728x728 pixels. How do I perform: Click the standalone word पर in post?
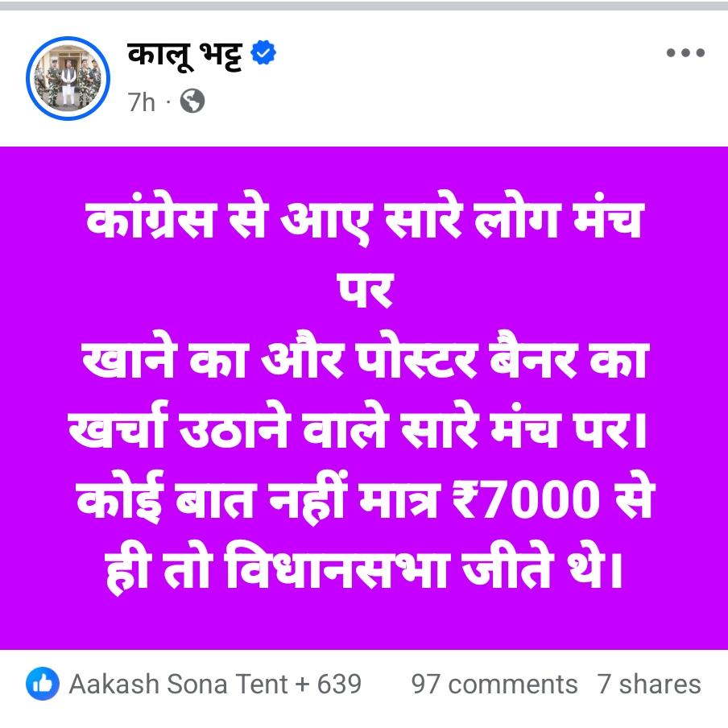365,291
